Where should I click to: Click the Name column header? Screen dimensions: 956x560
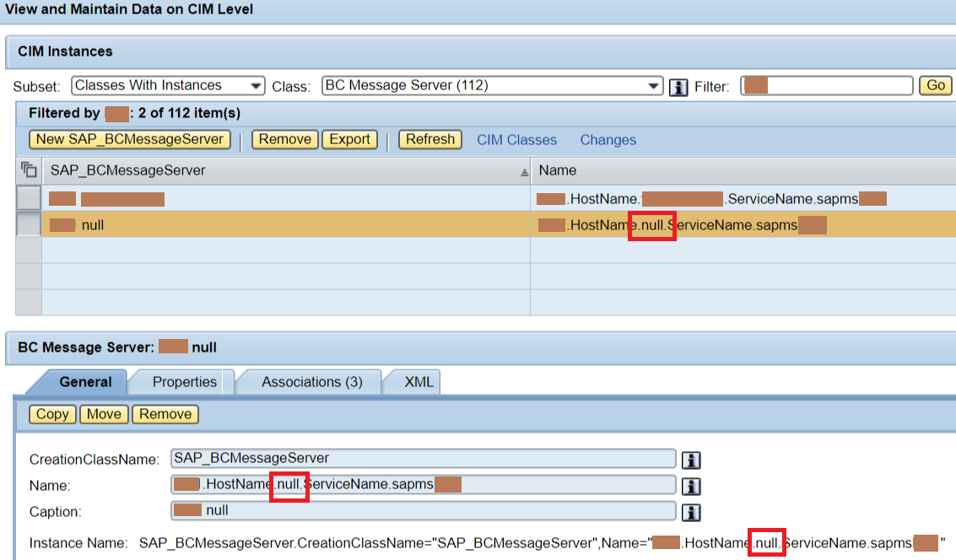pyautogui.click(x=743, y=170)
